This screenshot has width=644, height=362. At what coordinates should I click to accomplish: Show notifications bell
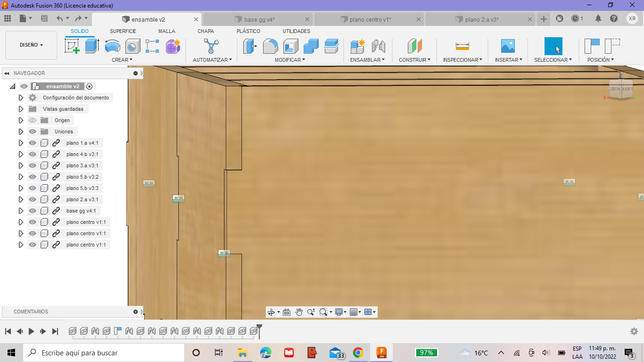pos(598,18)
